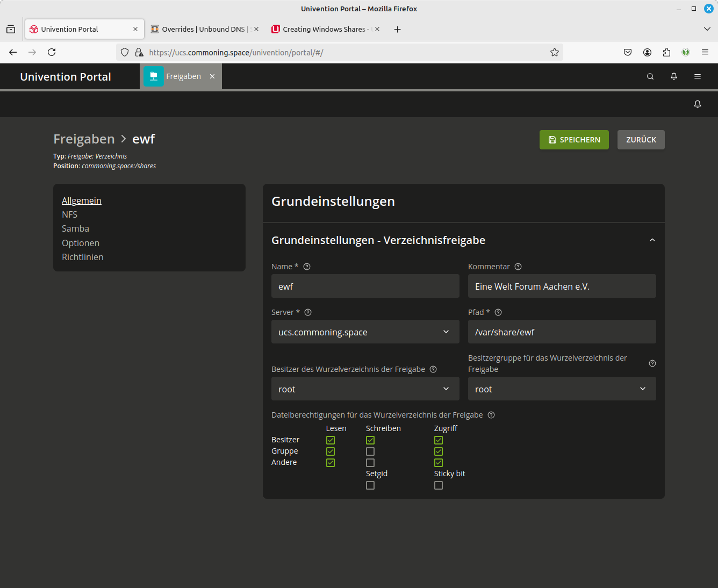Open the Server dropdown
Image resolution: width=718 pixels, height=588 pixels.
365,332
